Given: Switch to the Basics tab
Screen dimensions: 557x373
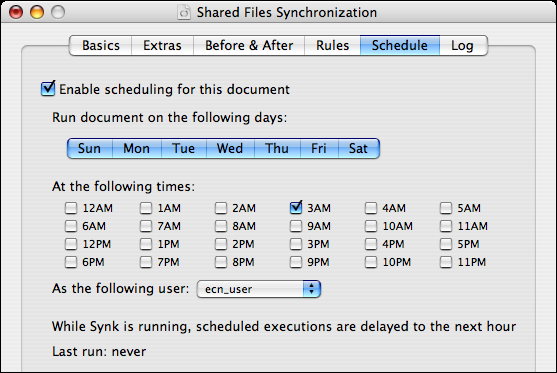Looking at the screenshot, I should coord(101,45).
